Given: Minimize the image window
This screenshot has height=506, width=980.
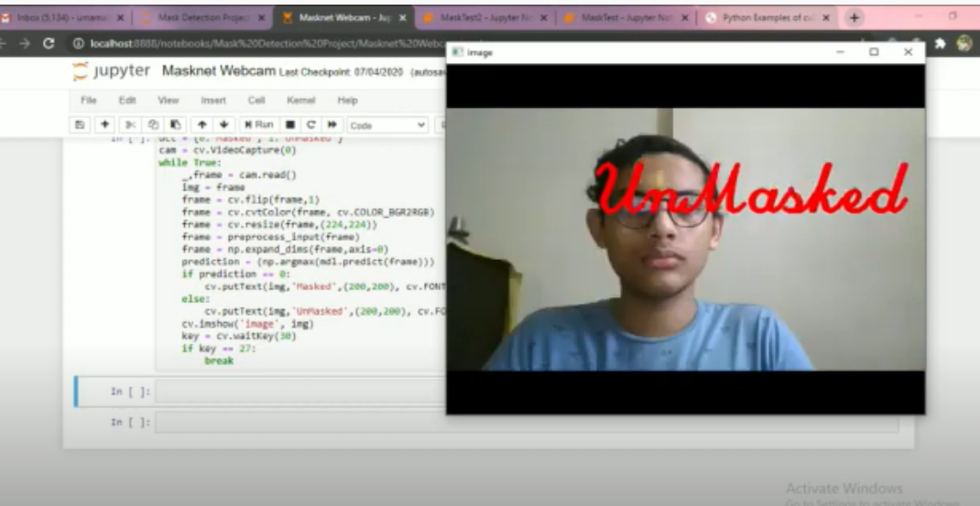Looking at the screenshot, I should coord(841,52).
